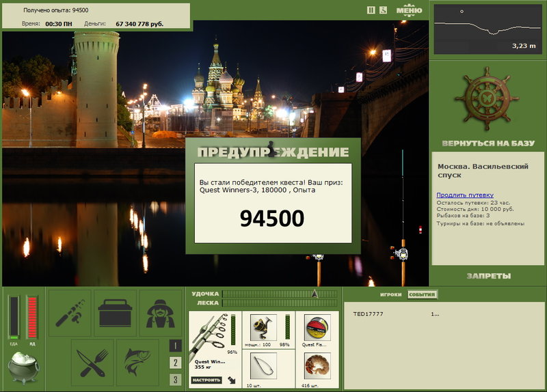Click the УДОЧКА tension bar marker
Screen dimensions: 547x392
315,294
